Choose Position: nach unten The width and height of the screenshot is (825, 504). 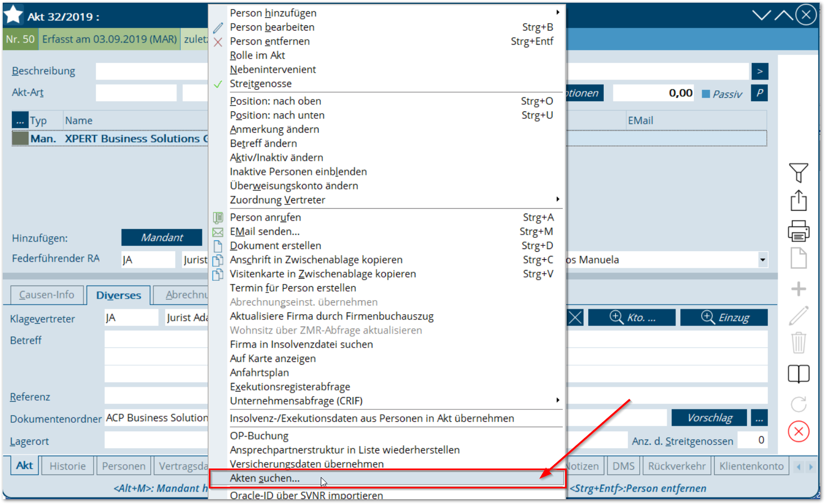(387, 116)
